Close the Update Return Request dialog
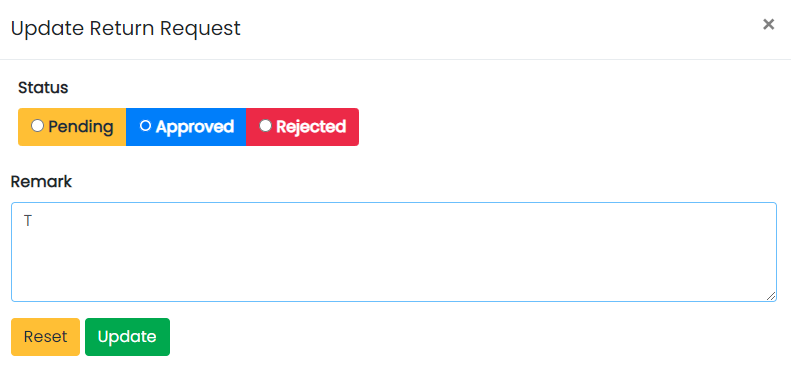Viewport: 791px width, 369px height. coord(768,24)
